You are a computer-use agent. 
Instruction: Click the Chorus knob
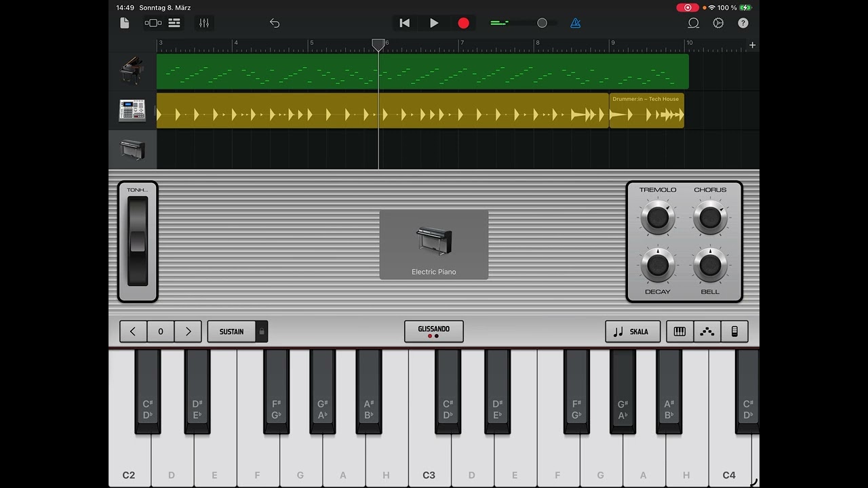[x=710, y=218]
